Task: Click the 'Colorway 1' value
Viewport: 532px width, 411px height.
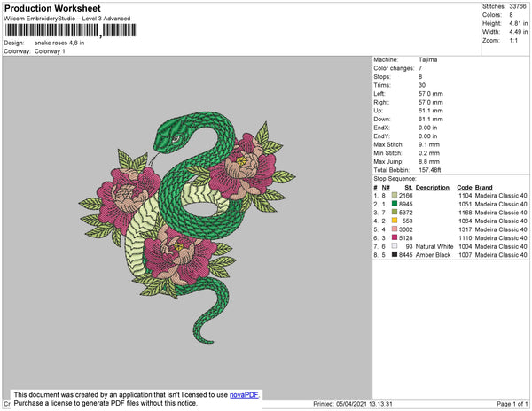Action: tap(50, 51)
